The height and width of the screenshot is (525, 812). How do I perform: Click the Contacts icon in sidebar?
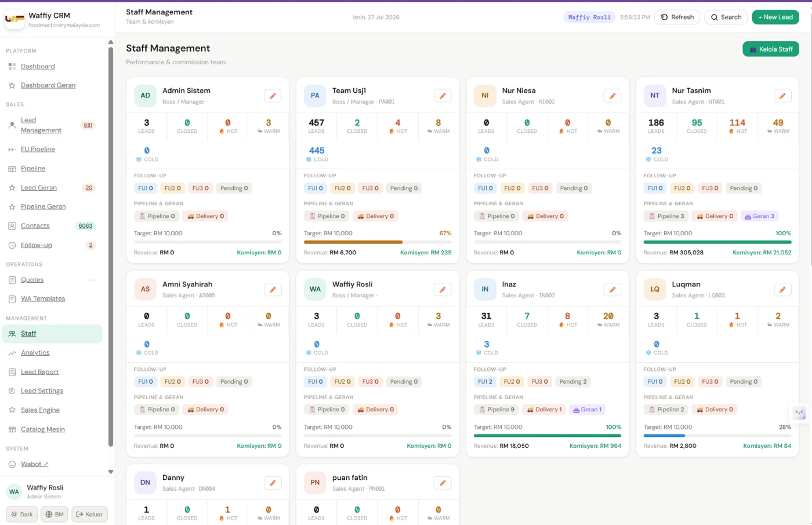tap(12, 226)
